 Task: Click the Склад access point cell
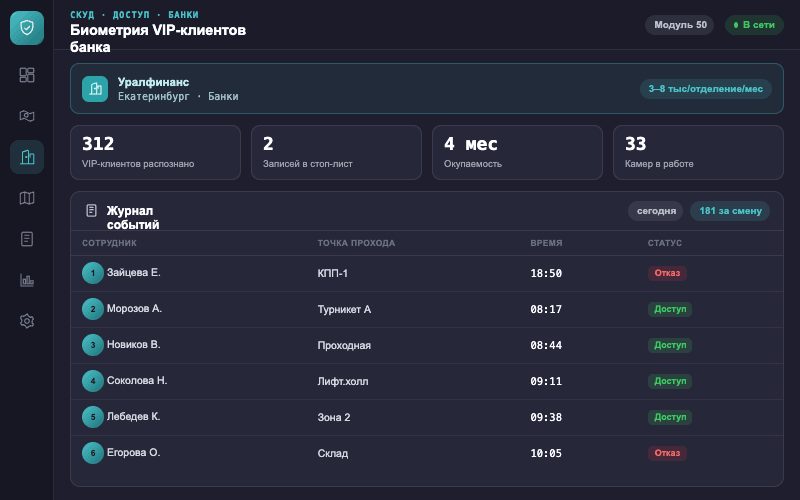tap(333, 454)
